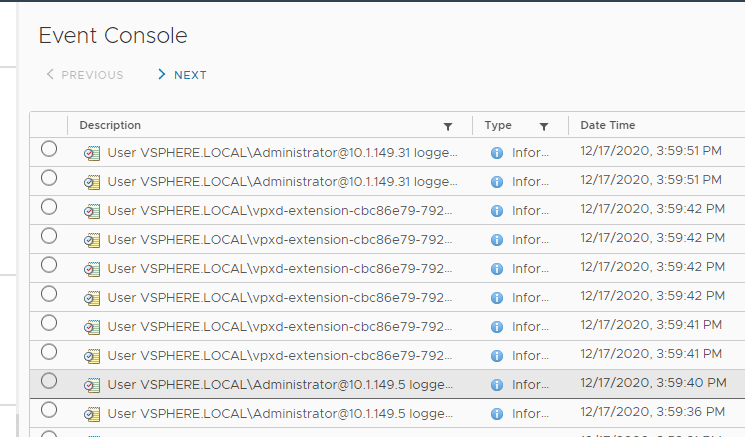This screenshot has width=745, height=437.
Task: Click Information icon on the first event row
Action: click(x=497, y=153)
